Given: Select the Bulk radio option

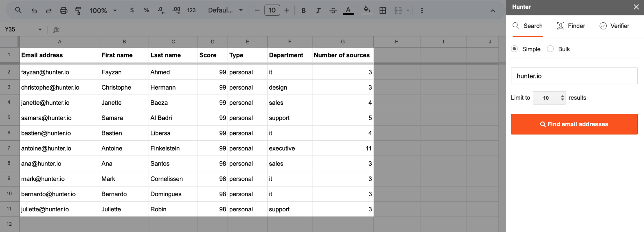Looking at the screenshot, I should point(550,49).
